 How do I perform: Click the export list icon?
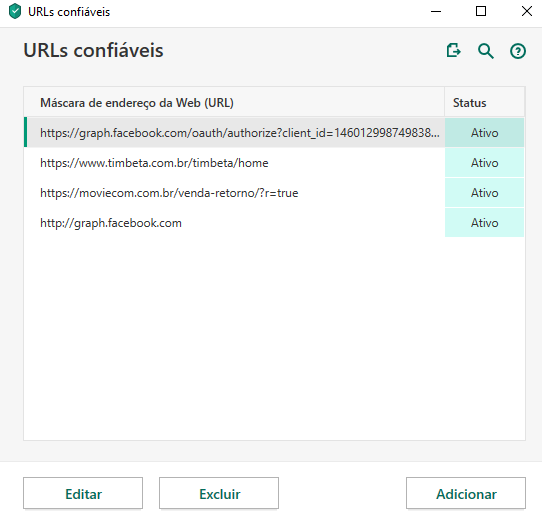[454, 50]
